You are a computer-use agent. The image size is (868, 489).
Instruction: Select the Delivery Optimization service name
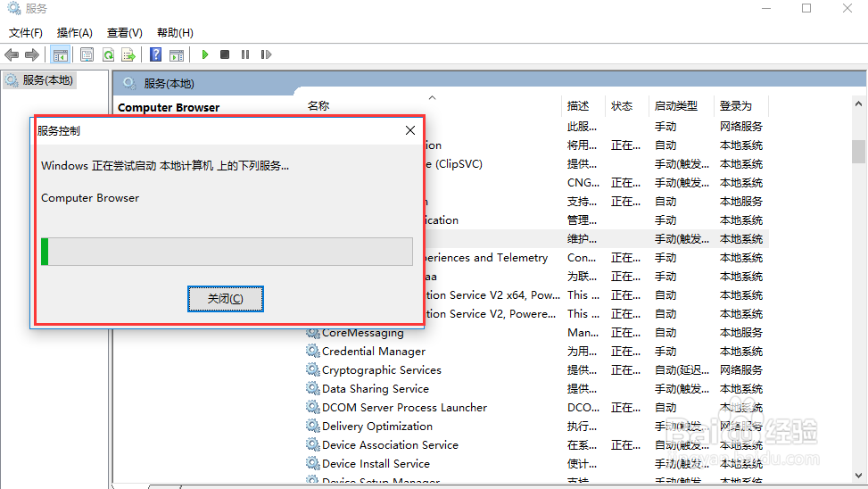[377, 427]
